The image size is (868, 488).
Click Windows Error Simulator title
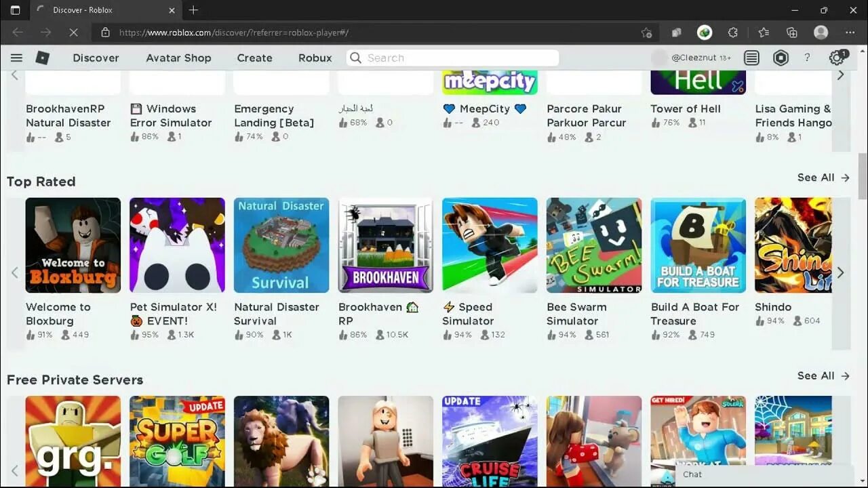point(171,116)
